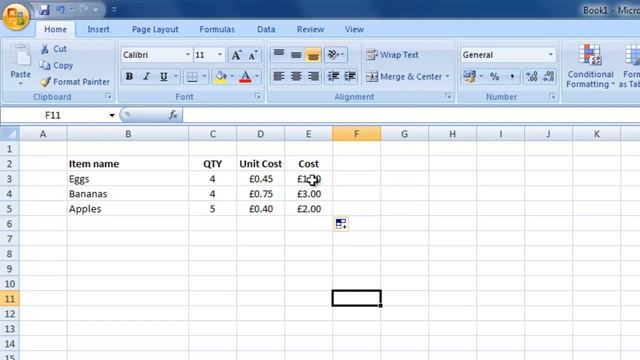Open the Font dialog launcher
640x360 pixels.
pos(258,96)
